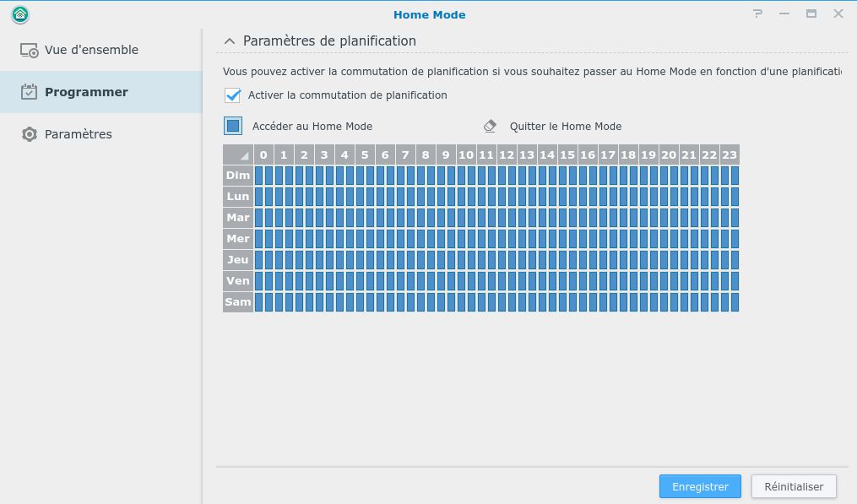Toggle the Mer row schedule via its header
Image resolution: width=857 pixels, height=504 pixels.
point(238,239)
